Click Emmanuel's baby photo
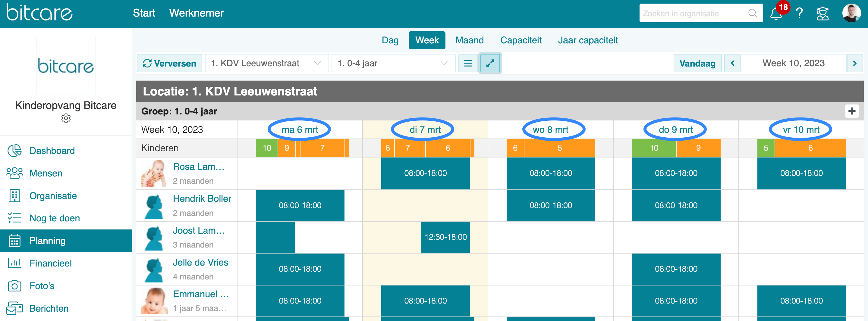Image resolution: width=868 pixels, height=321 pixels. tap(154, 301)
